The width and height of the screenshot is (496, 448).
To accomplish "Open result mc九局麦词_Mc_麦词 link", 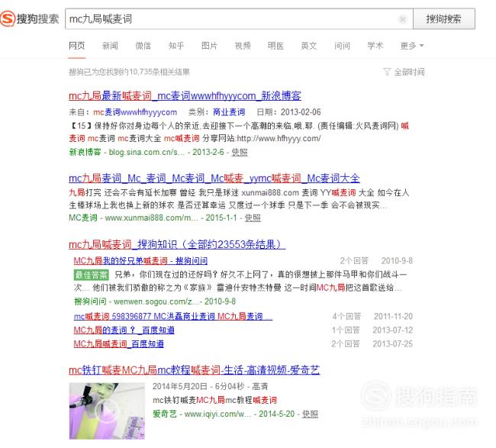I will (x=214, y=178).
